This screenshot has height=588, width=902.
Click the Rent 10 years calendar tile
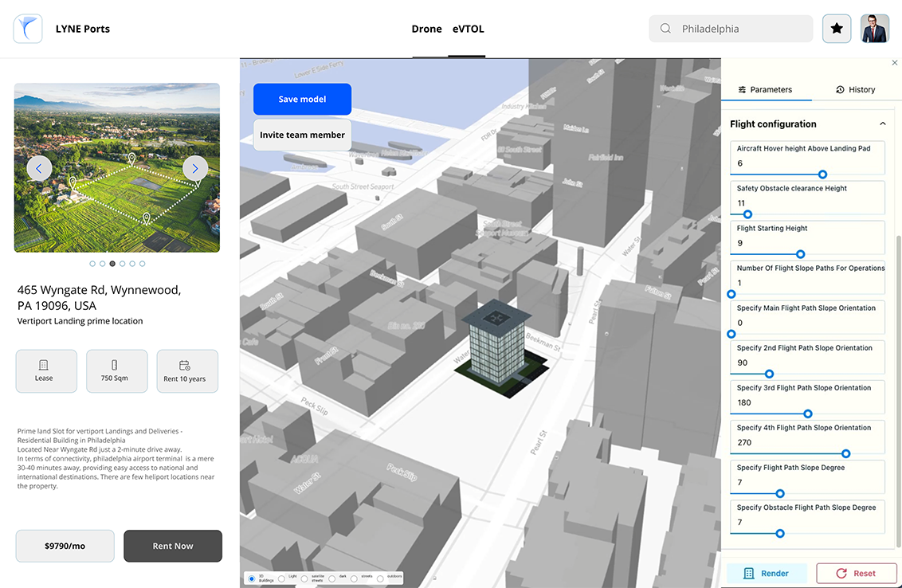coord(187,371)
